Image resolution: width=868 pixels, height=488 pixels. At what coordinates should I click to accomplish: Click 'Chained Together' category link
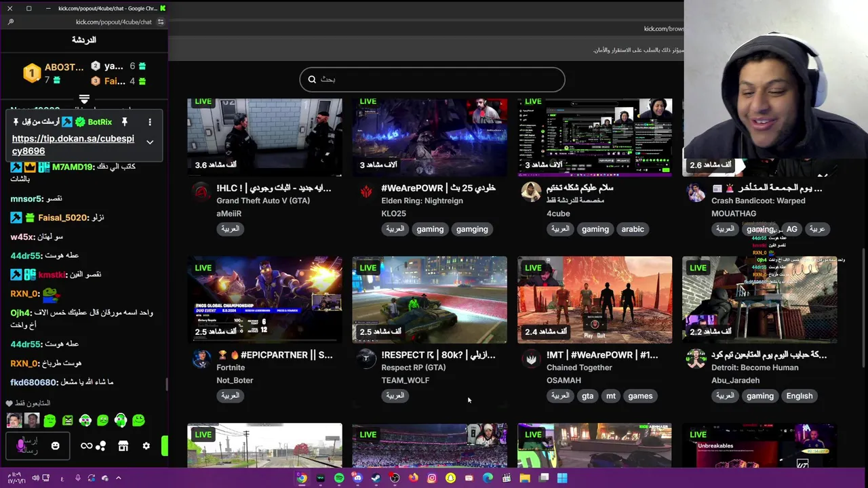(x=579, y=367)
